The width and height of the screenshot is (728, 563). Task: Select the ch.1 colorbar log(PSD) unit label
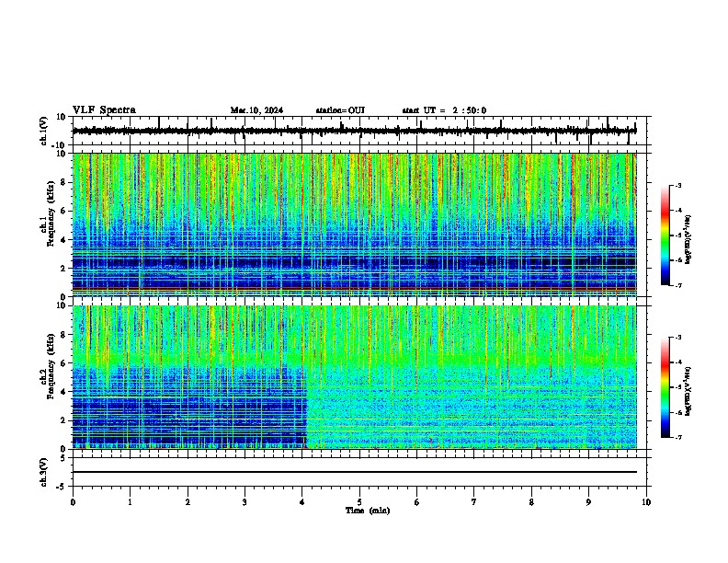coord(688,240)
